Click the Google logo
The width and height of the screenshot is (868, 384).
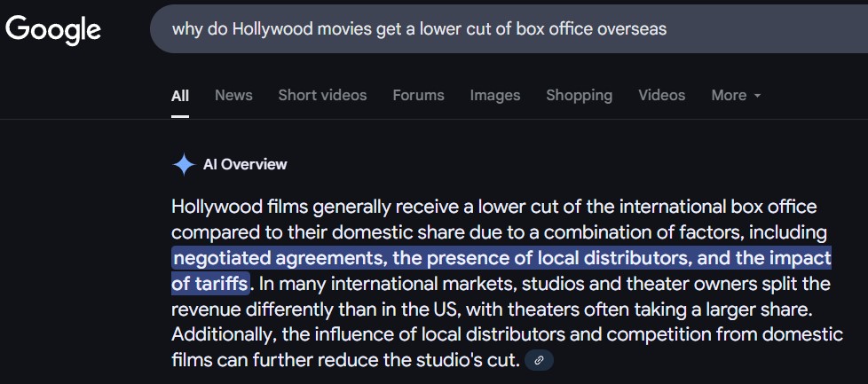coord(53,29)
